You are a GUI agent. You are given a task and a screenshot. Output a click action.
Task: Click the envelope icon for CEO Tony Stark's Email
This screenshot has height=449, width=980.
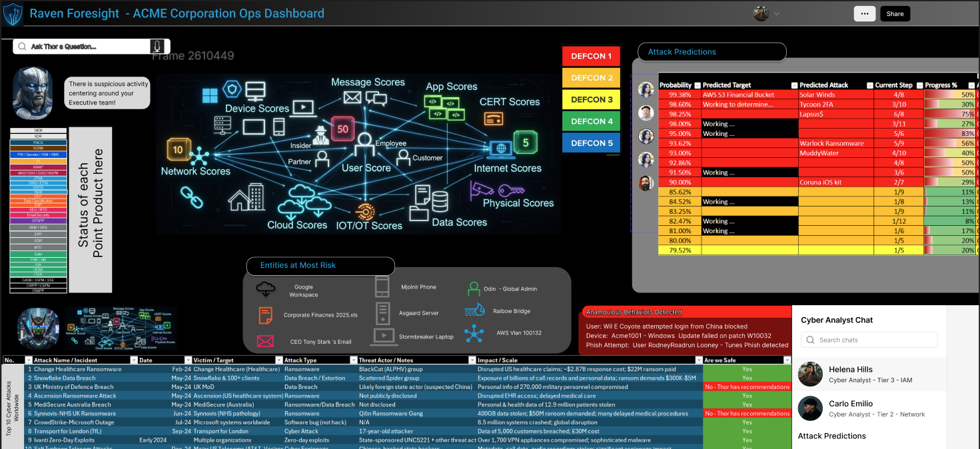[x=265, y=340]
